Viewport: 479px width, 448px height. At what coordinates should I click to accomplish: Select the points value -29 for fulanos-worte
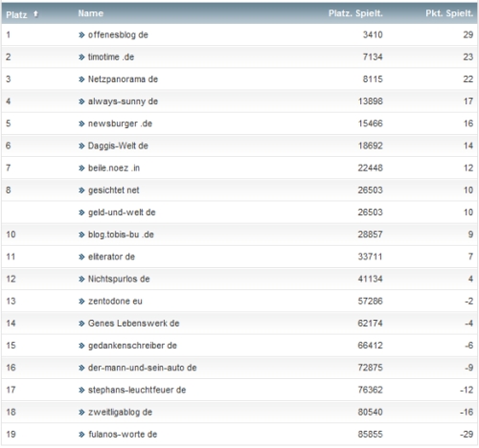tap(467, 435)
